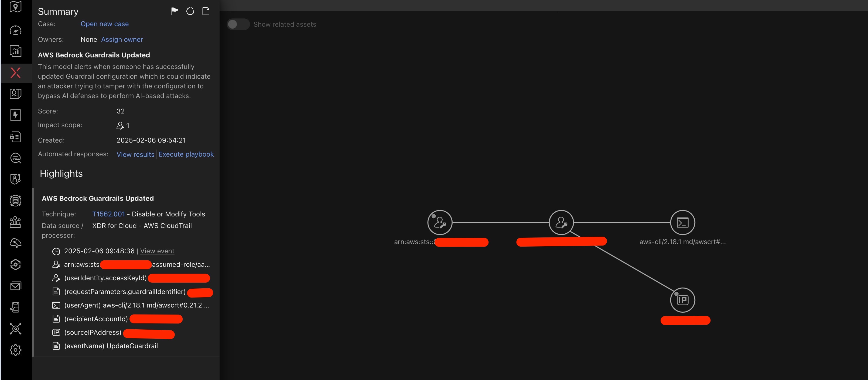
Task: Open the settings gear in sidebar
Action: (15, 350)
